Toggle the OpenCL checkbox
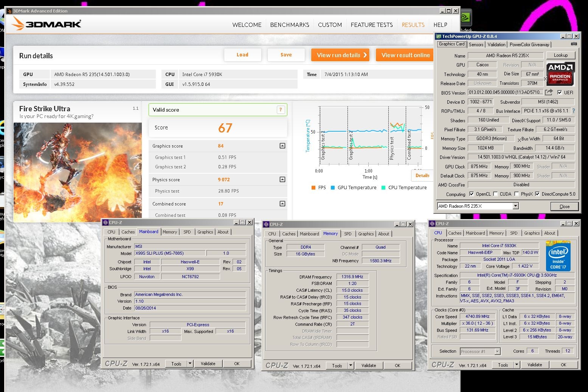This screenshot has width=588, height=392. pos(472,194)
